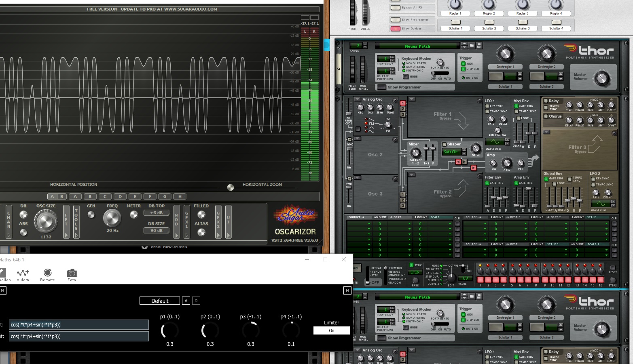This screenshot has height=364, width=633.
Task: Click the Oscarizor ALIAS knob
Action: click(201, 232)
